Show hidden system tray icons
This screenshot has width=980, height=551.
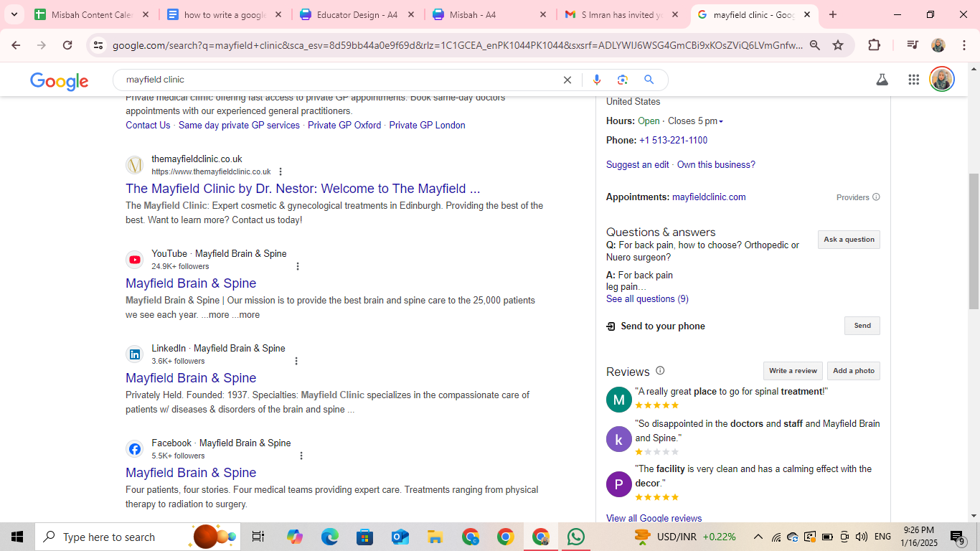pos(758,537)
